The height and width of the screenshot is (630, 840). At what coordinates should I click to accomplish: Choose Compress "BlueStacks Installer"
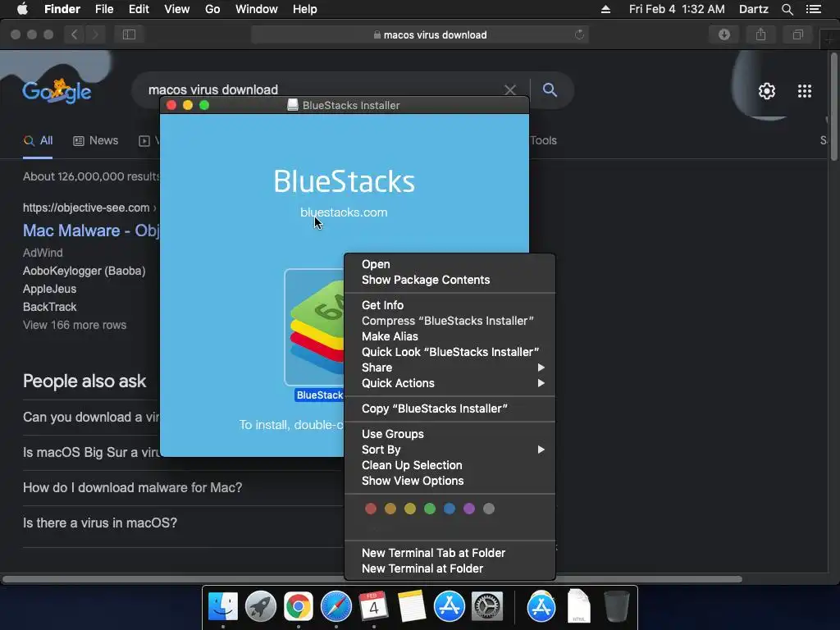[x=450, y=321]
